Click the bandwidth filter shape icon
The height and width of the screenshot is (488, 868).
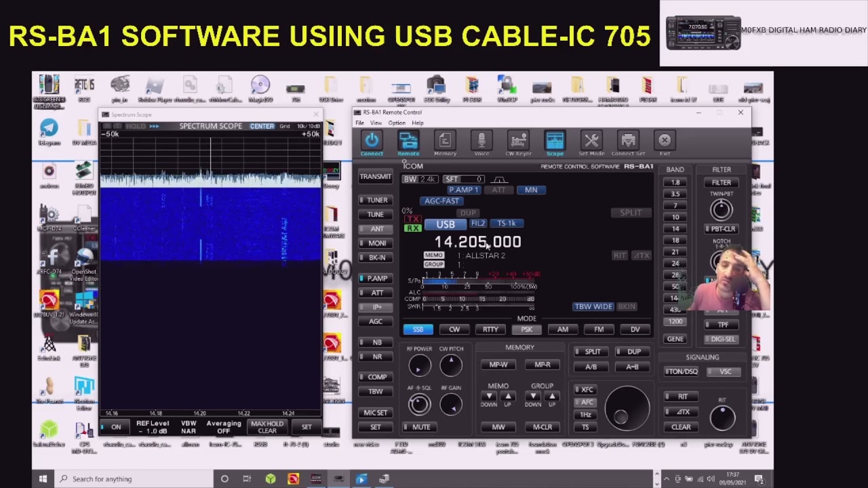click(x=500, y=180)
